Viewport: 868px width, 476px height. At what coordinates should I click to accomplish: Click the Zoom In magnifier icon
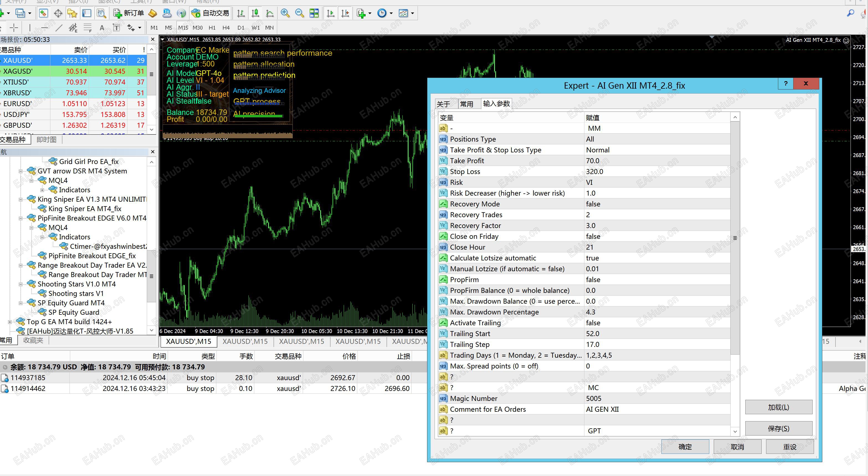(x=285, y=13)
